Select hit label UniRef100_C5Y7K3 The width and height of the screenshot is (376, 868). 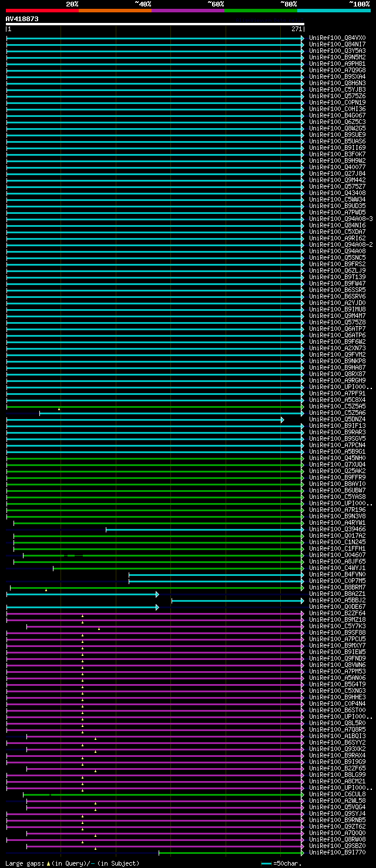click(x=337, y=626)
